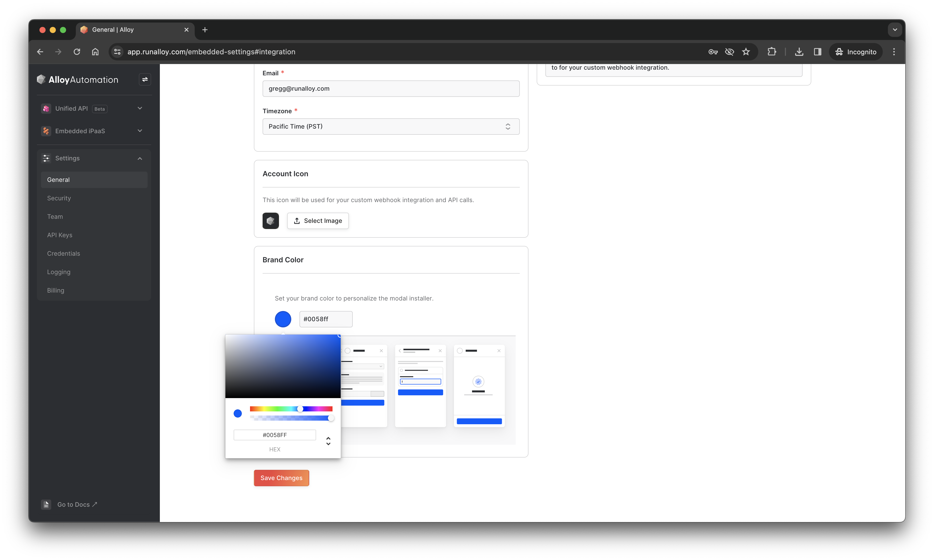This screenshot has height=560, width=934.
Task: Open the Security settings page
Action: (59, 198)
